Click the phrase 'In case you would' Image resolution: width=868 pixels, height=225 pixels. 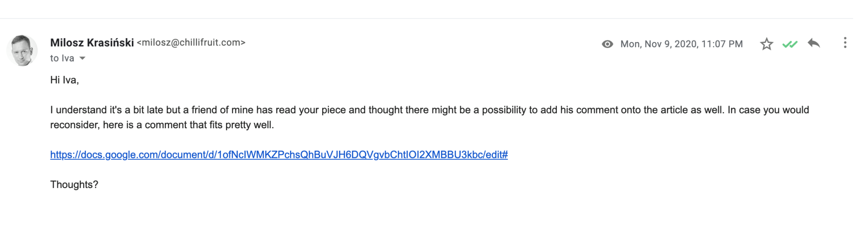[768, 110]
